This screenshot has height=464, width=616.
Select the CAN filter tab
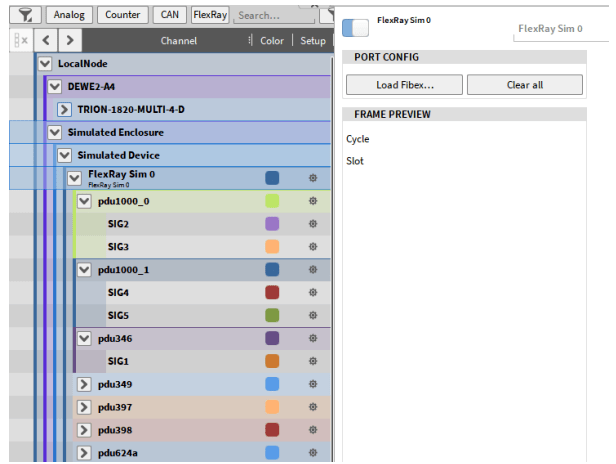(168, 15)
